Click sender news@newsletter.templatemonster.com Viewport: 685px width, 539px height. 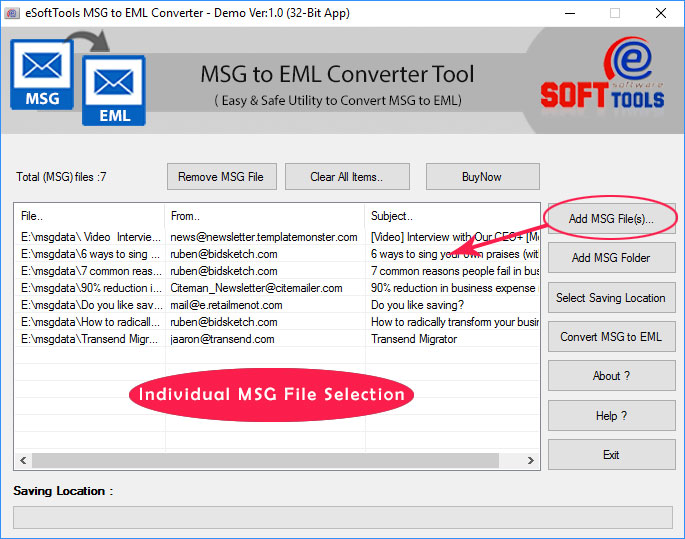[264, 237]
